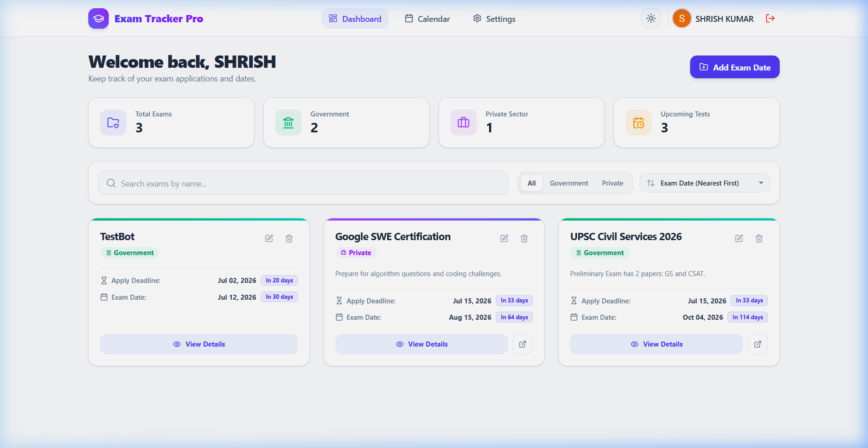Click the Exam Tracker Pro title text
868x448 pixels.
point(159,19)
